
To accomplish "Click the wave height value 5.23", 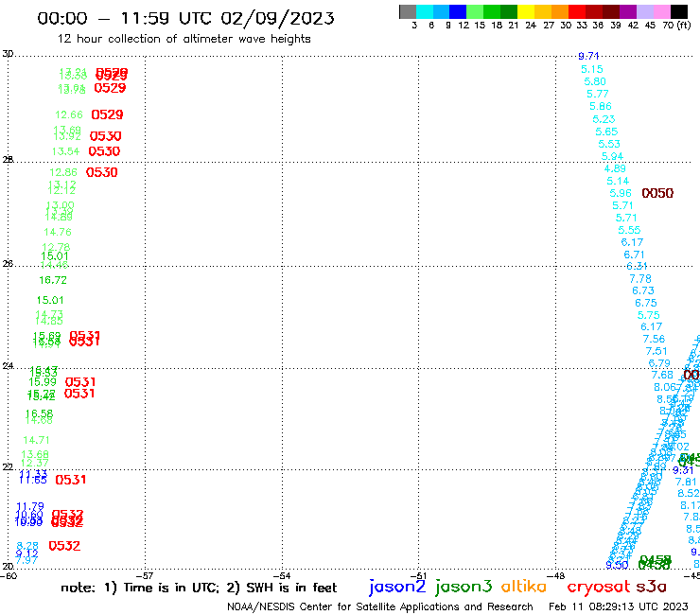I will click(x=604, y=120).
